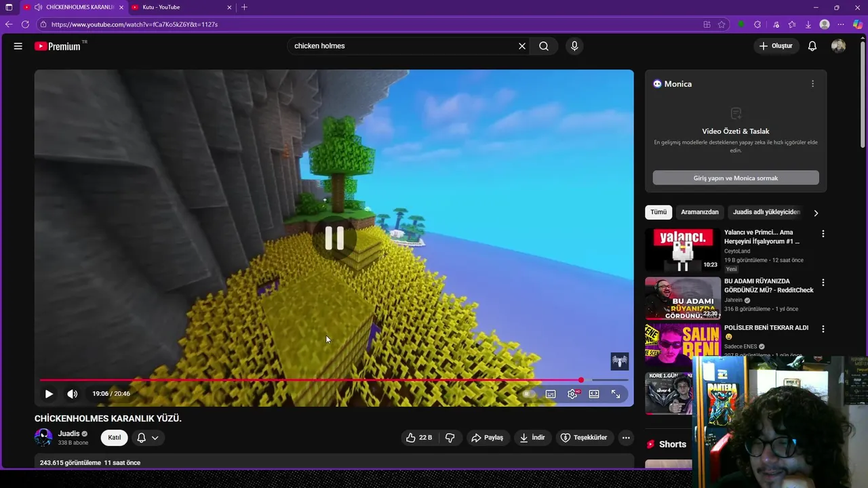Screen dimensions: 868x488
Task: Clear the search box text
Action: click(x=522, y=46)
